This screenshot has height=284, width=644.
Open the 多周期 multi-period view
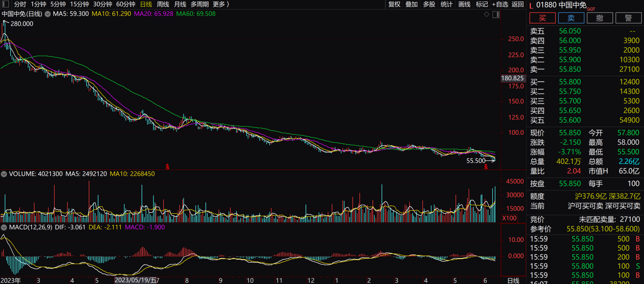click(x=200, y=4)
